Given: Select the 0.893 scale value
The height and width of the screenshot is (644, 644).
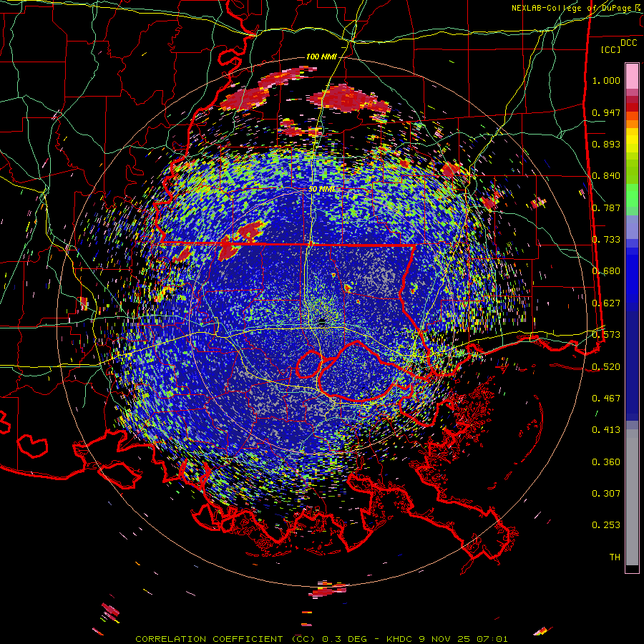Looking at the screenshot, I should pos(606,144).
